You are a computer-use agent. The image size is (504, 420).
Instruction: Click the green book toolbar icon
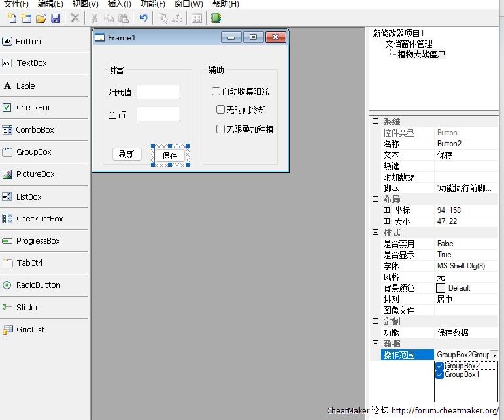216,18
